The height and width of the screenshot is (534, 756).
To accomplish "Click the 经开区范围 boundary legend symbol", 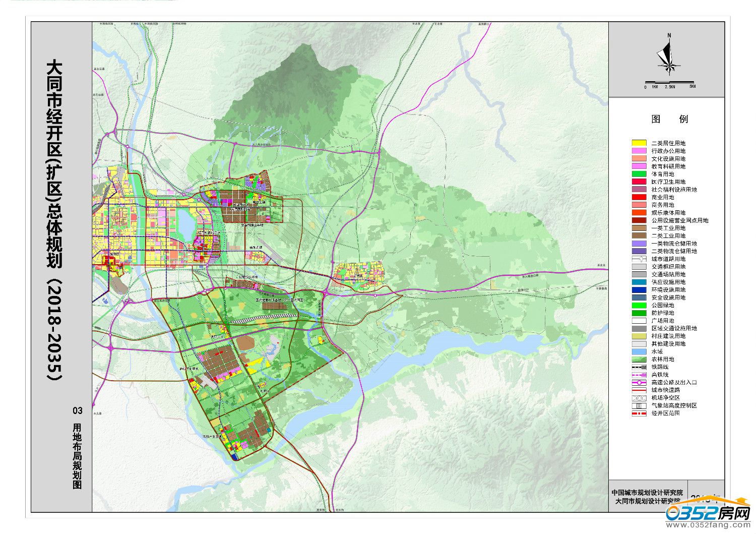I will pos(639,413).
